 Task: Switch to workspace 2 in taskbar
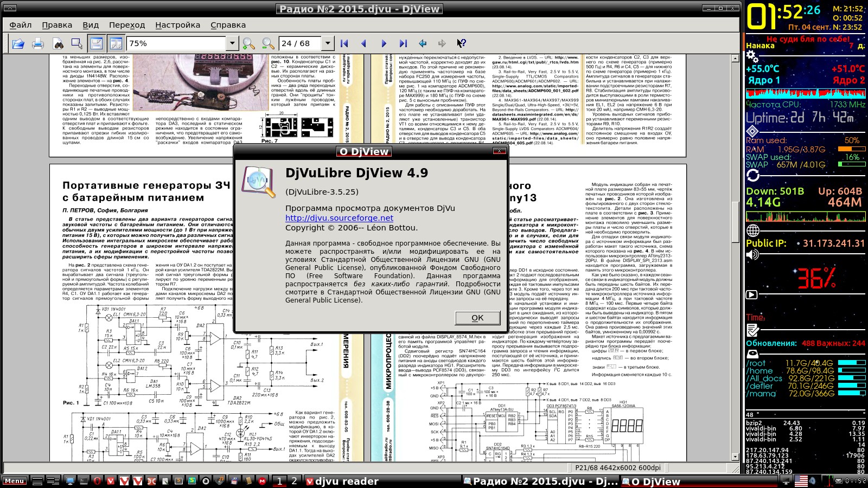[294, 481]
